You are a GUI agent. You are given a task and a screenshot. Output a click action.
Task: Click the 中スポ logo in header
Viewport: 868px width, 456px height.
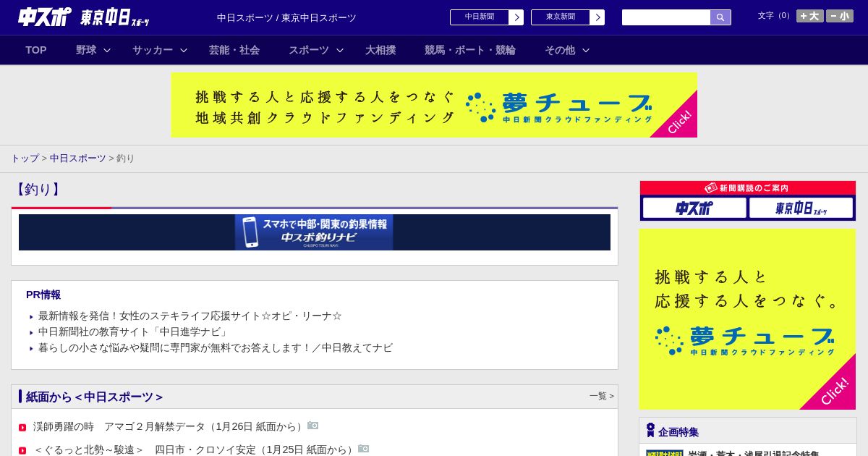click(x=44, y=17)
